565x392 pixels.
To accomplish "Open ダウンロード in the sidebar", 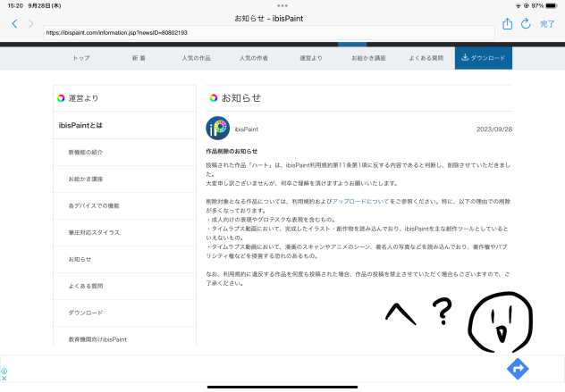I will point(86,313).
